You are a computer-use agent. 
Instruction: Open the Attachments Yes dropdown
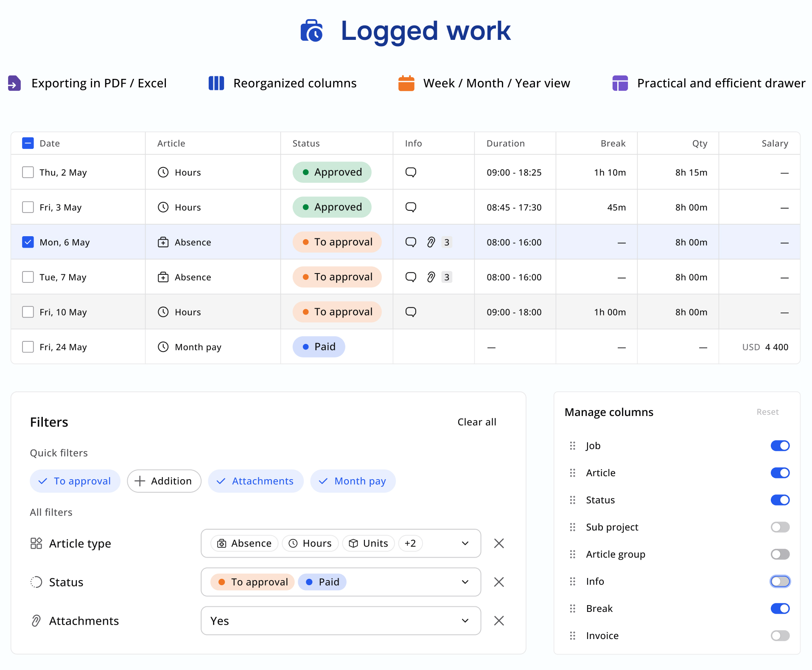coord(341,621)
